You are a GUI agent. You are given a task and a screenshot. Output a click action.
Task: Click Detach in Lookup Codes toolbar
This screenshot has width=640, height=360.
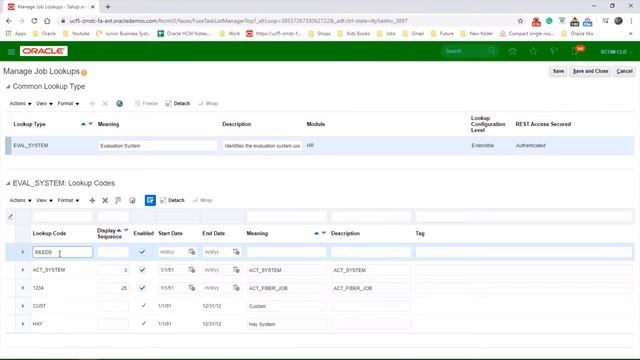point(172,200)
